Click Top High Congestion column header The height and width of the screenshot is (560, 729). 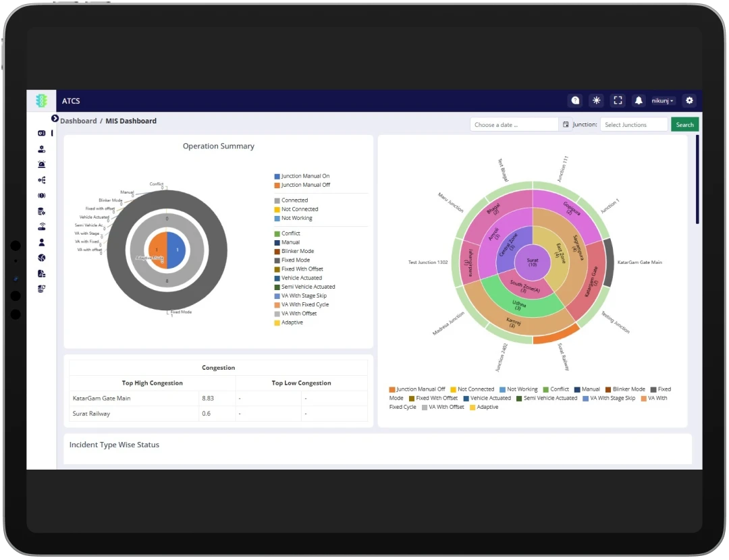[153, 383]
